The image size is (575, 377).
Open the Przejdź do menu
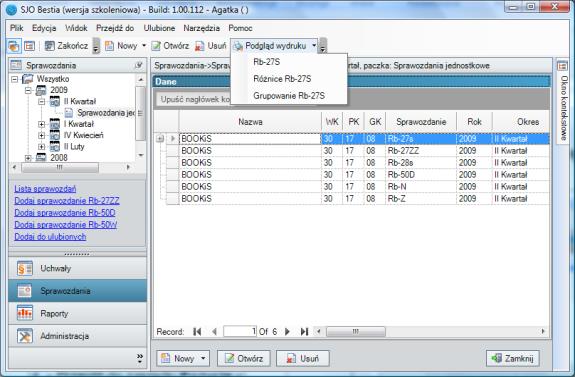point(115,28)
